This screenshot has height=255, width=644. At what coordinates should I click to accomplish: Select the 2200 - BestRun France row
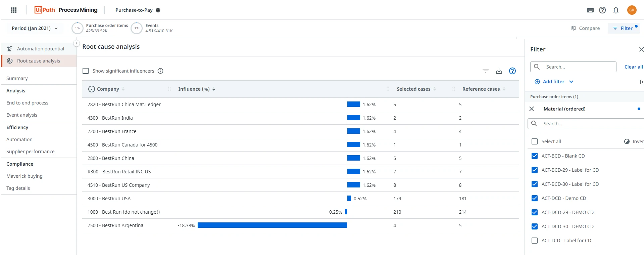(301, 131)
